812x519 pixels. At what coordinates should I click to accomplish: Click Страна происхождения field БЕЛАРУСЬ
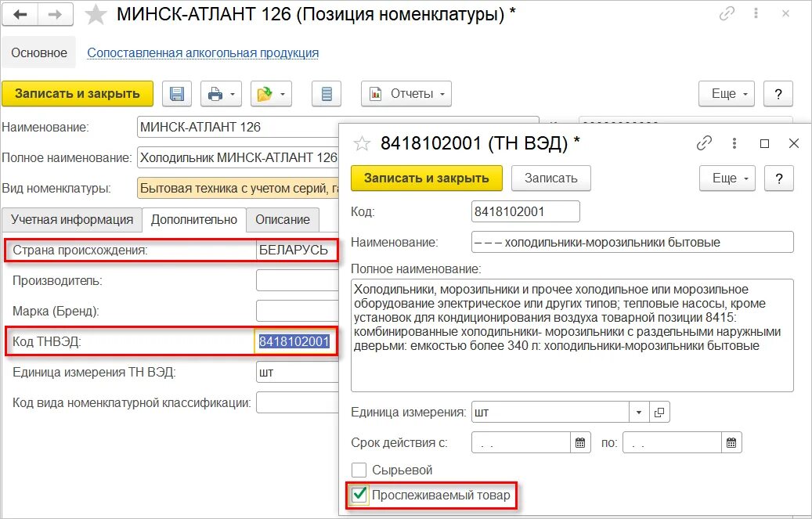point(297,250)
